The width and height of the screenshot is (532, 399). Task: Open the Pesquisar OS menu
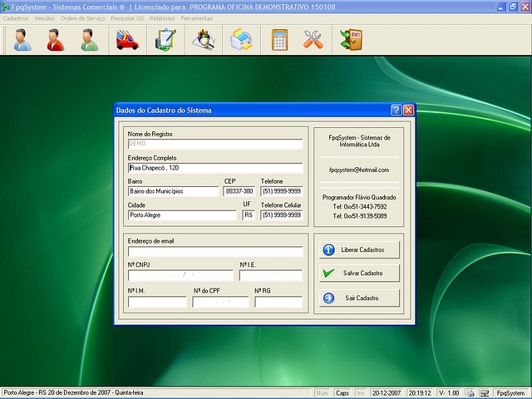point(127,18)
